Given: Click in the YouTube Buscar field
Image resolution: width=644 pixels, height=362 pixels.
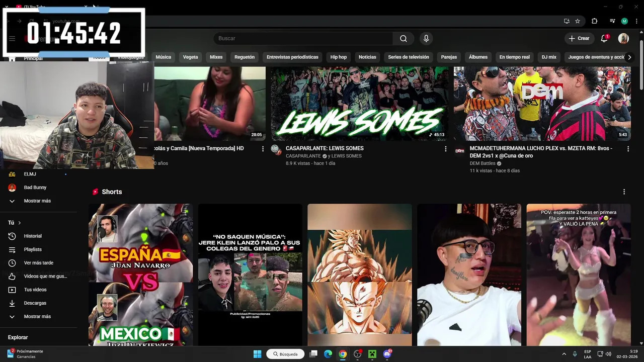Looking at the screenshot, I should [303, 38].
